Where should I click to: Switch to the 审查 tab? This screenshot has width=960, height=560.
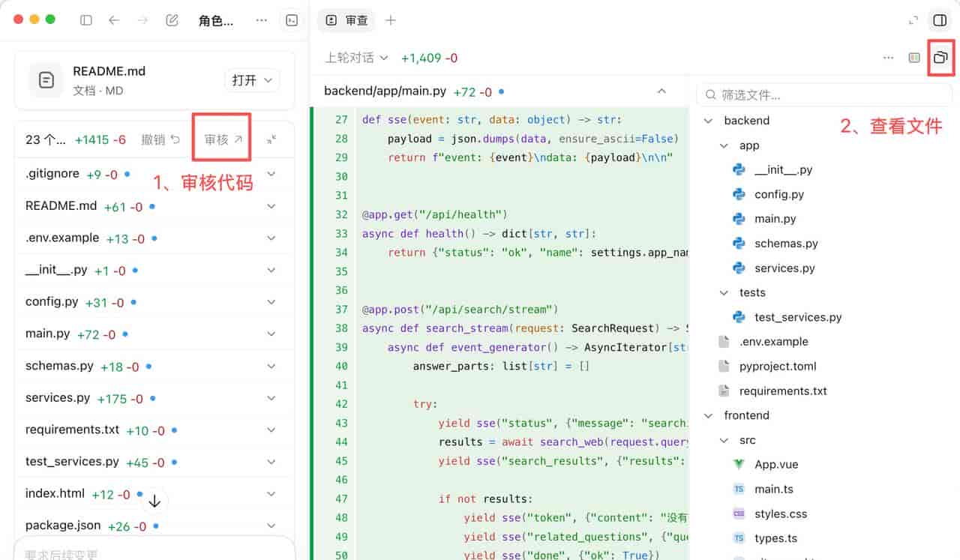(346, 20)
